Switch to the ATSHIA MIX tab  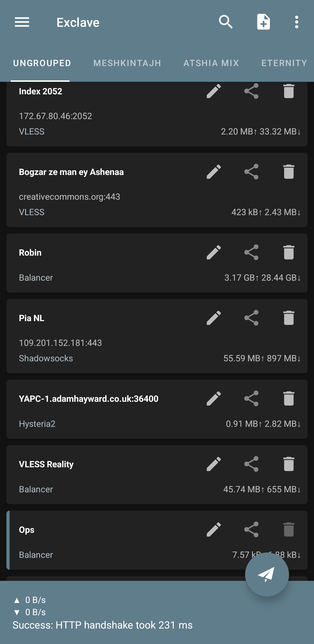pos(211,63)
